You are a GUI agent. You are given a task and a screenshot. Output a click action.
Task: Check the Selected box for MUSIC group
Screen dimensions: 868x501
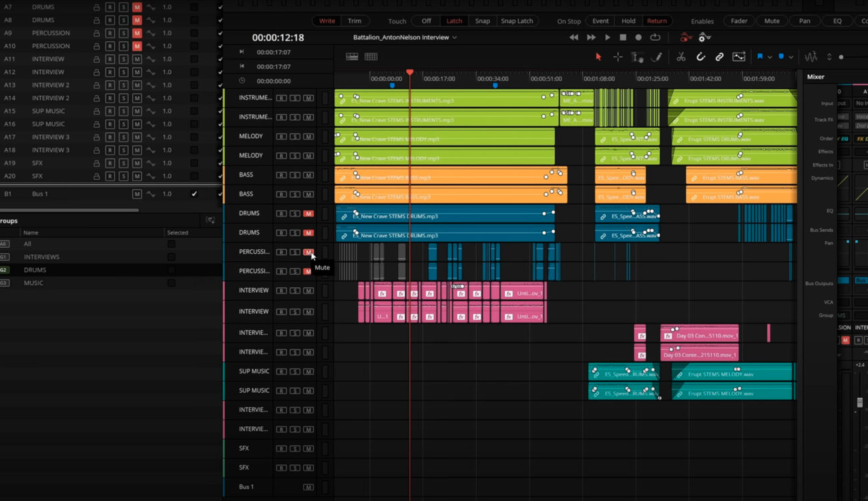click(172, 283)
